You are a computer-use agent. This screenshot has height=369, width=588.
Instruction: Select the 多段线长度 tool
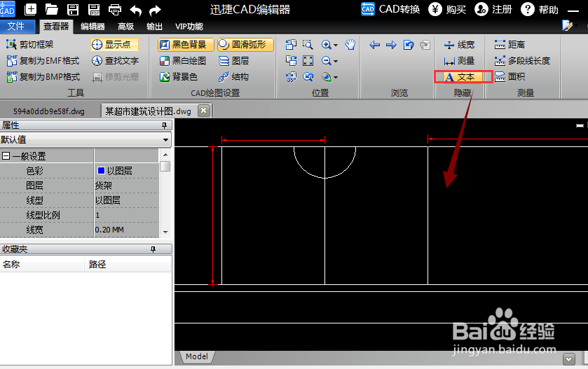pos(522,61)
